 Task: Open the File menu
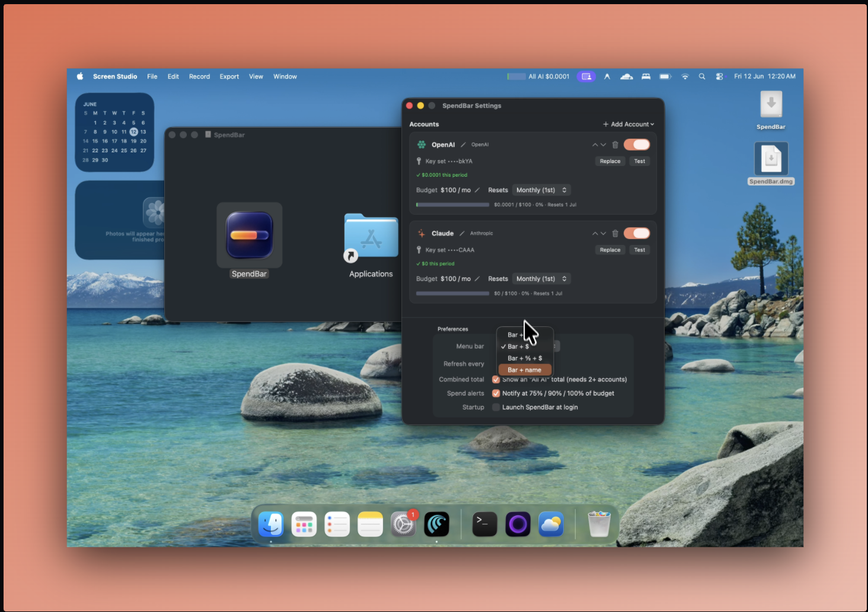(152, 76)
